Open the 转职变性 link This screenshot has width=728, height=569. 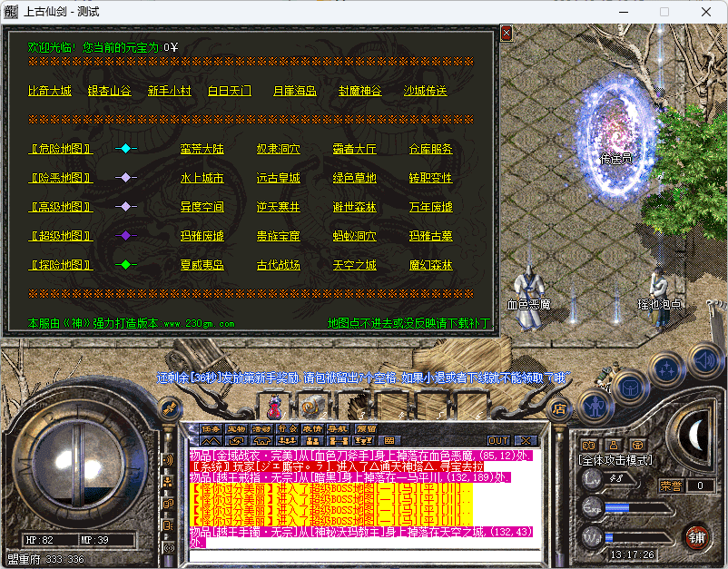[431, 178]
